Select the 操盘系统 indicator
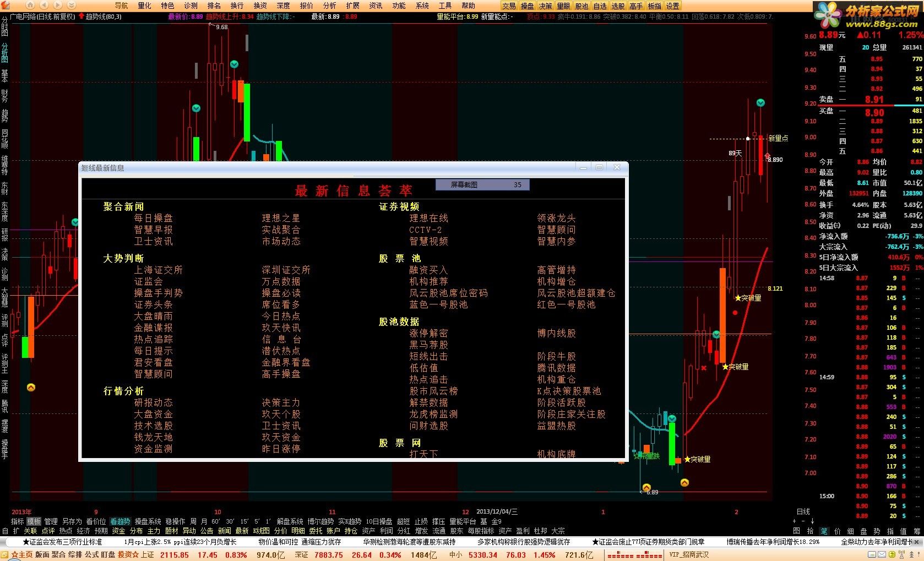The width and height of the screenshot is (924, 561). tap(148, 521)
